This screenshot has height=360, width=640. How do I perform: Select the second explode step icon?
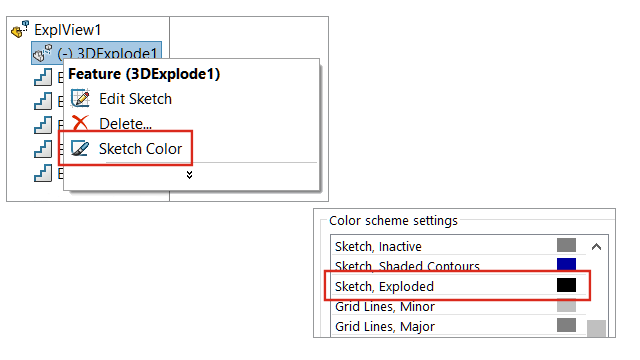point(43,101)
